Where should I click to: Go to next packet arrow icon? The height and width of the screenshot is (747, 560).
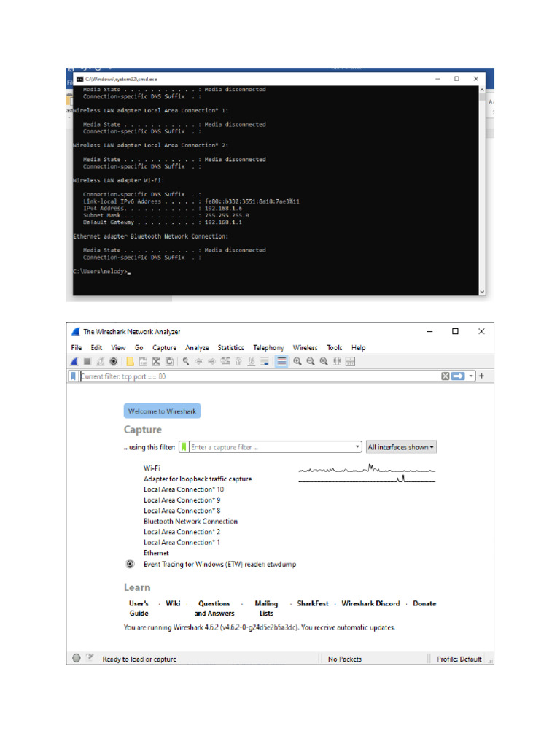coord(212,362)
